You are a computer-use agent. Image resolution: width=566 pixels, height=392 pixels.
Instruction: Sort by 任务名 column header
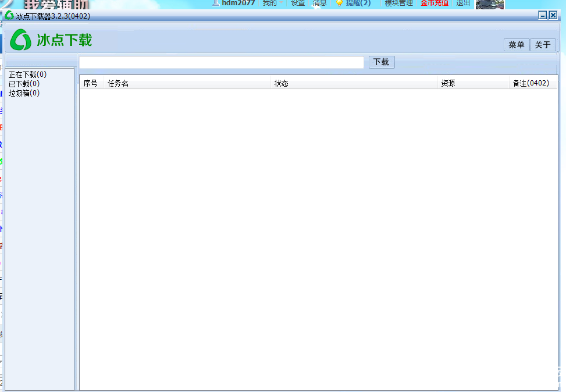pos(187,83)
